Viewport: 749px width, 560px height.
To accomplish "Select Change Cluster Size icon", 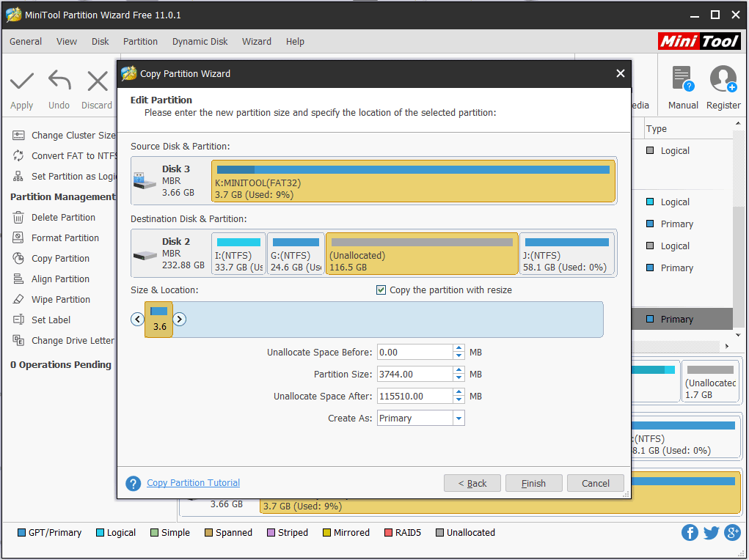I will (18, 136).
